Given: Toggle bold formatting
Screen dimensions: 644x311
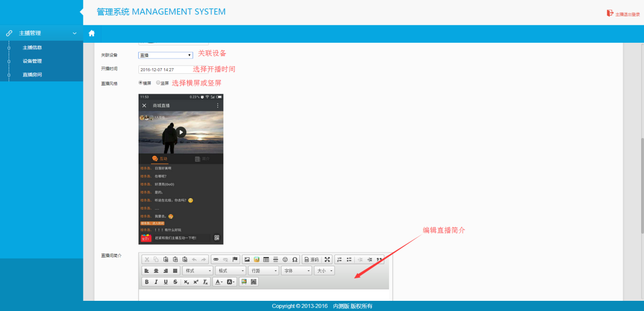Looking at the screenshot, I should coord(147,282).
